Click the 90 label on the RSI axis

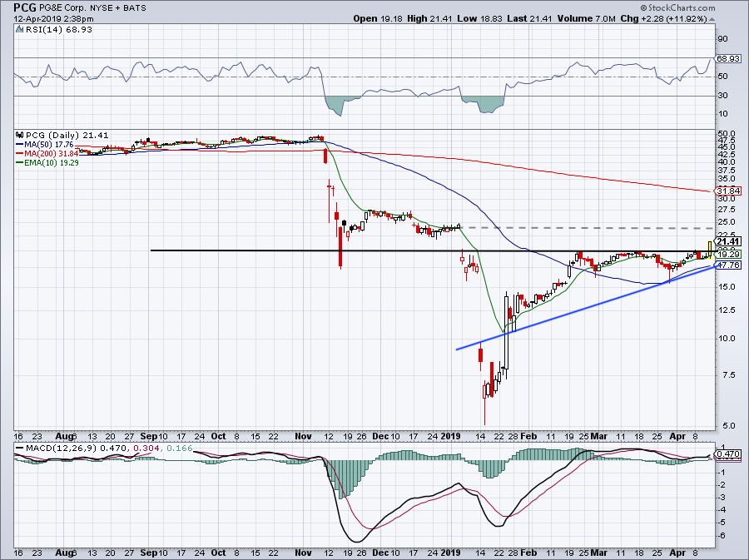click(722, 38)
